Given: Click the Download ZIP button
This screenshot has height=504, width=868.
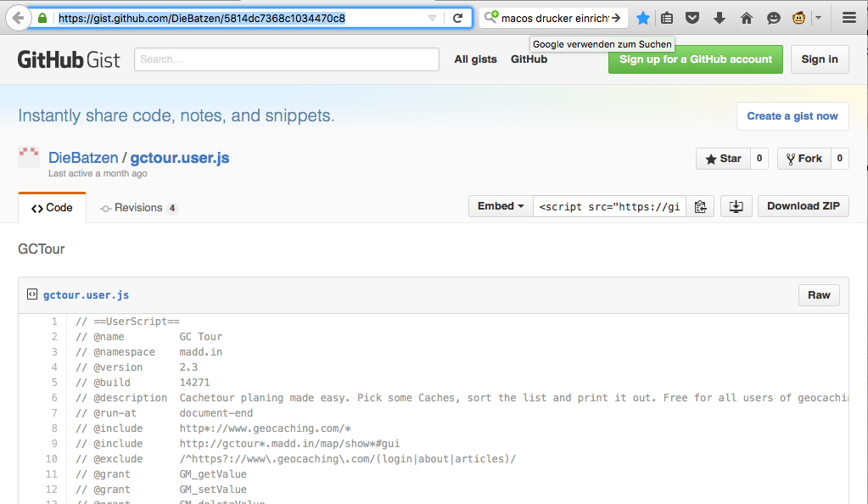Looking at the screenshot, I should click(x=803, y=206).
